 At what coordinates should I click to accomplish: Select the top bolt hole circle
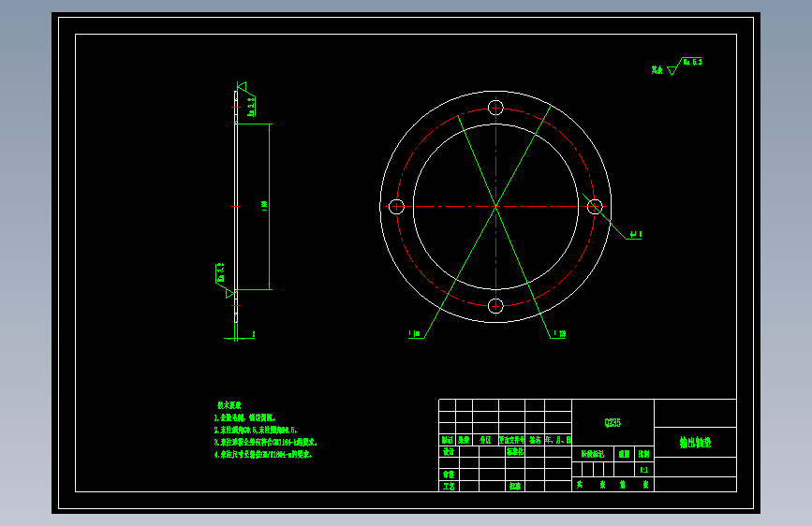495,108
